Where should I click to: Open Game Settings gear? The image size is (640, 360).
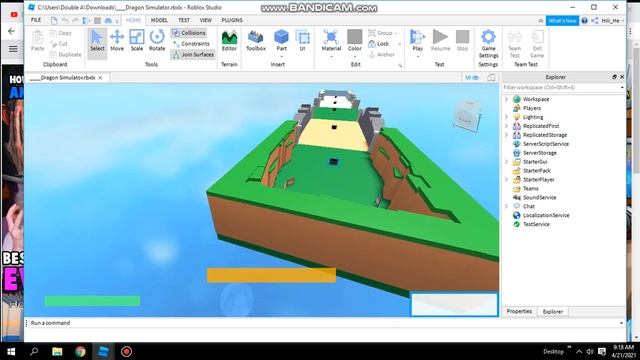(488, 37)
